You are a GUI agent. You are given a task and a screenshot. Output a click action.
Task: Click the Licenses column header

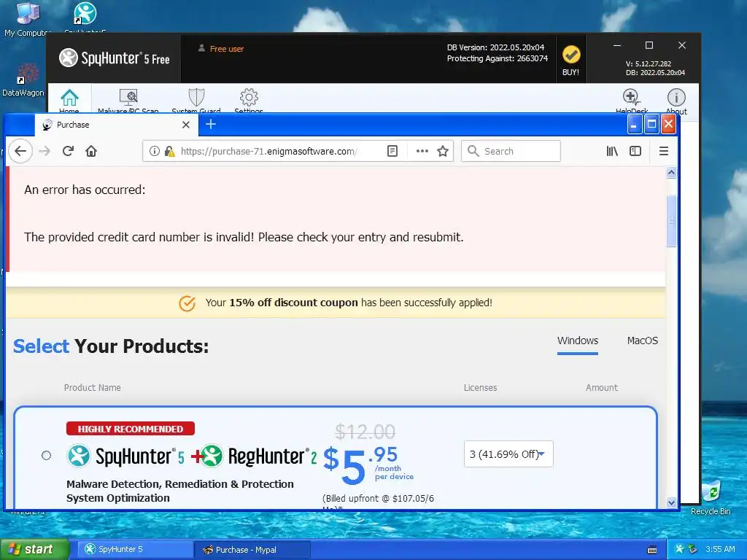(480, 388)
